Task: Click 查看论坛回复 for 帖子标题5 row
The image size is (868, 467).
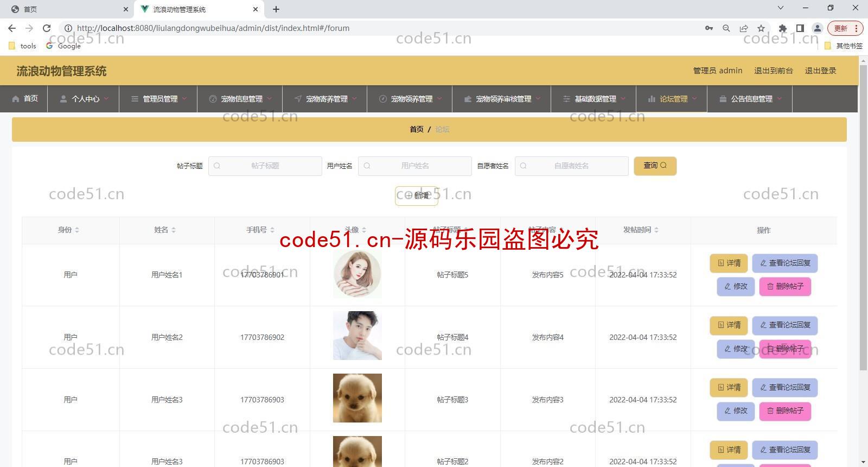Action: pos(785,263)
